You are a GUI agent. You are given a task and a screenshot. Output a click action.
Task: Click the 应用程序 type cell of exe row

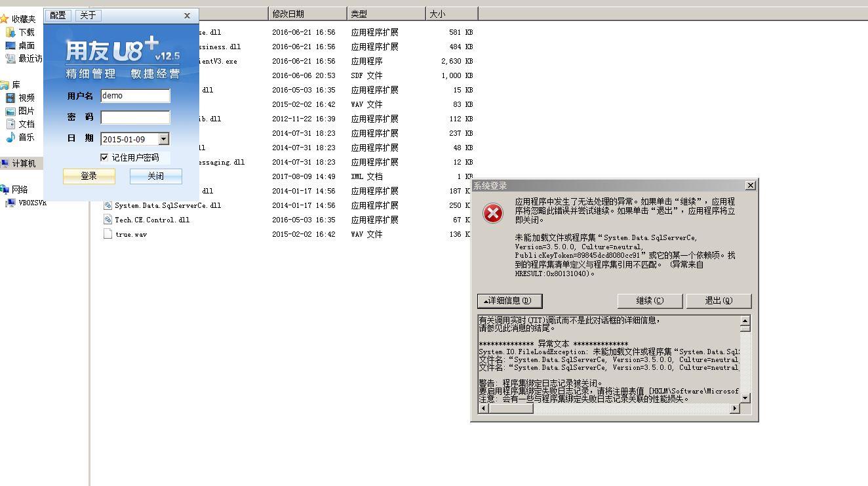click(366, 61)
